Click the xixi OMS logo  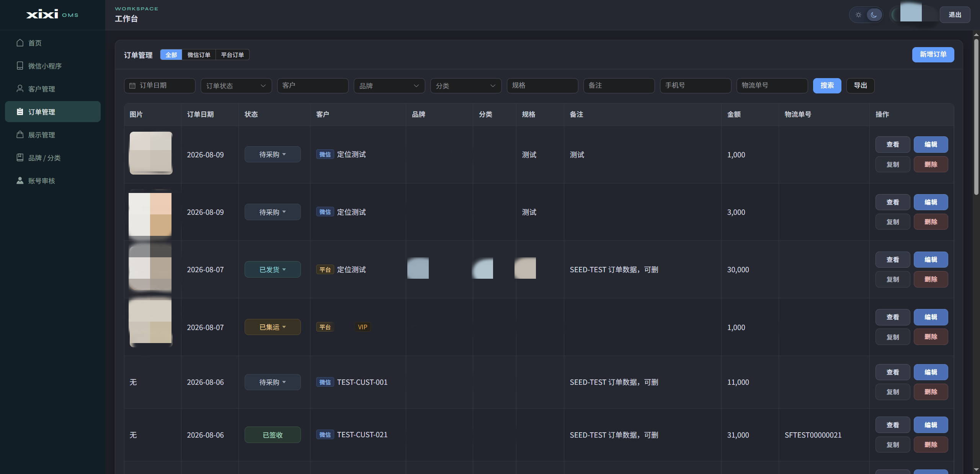(52, 15)
